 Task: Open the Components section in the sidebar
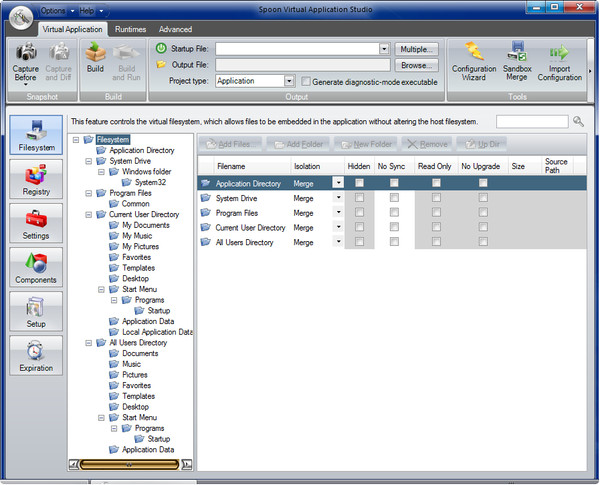pos(36,267)
